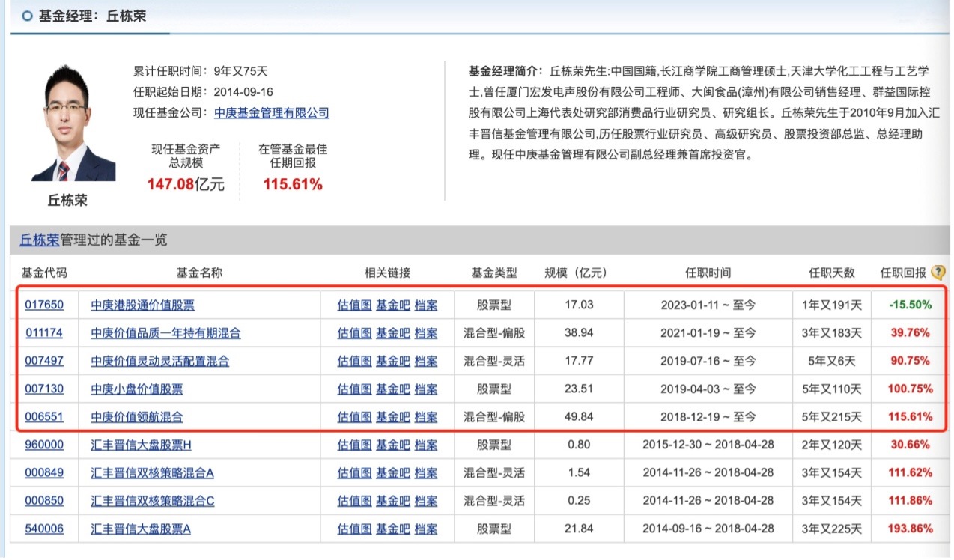The height and width of the screenshot is (560, 954).
Task: Open 估值图 for 中庚港股通价值股票
Action: pos(354,305)
